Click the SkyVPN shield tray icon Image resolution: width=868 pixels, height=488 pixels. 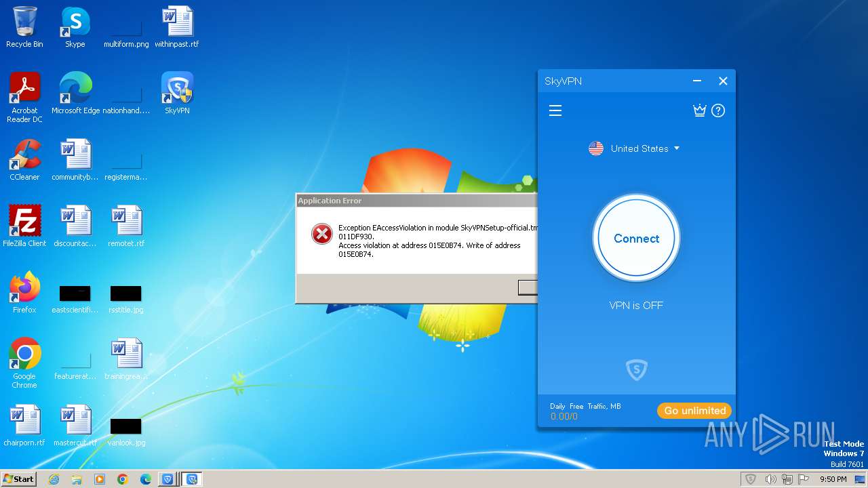[x=751, y=479]
